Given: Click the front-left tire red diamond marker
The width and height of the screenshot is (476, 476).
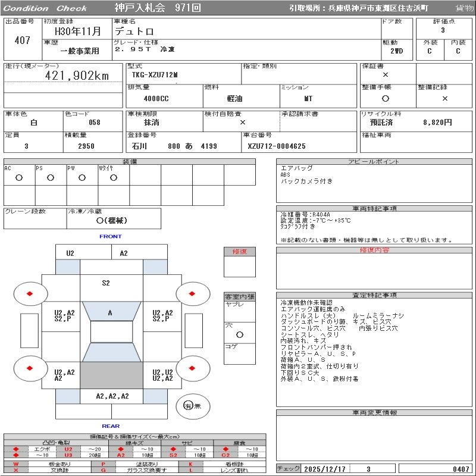Looking at the screenshot, I should 29,293.
